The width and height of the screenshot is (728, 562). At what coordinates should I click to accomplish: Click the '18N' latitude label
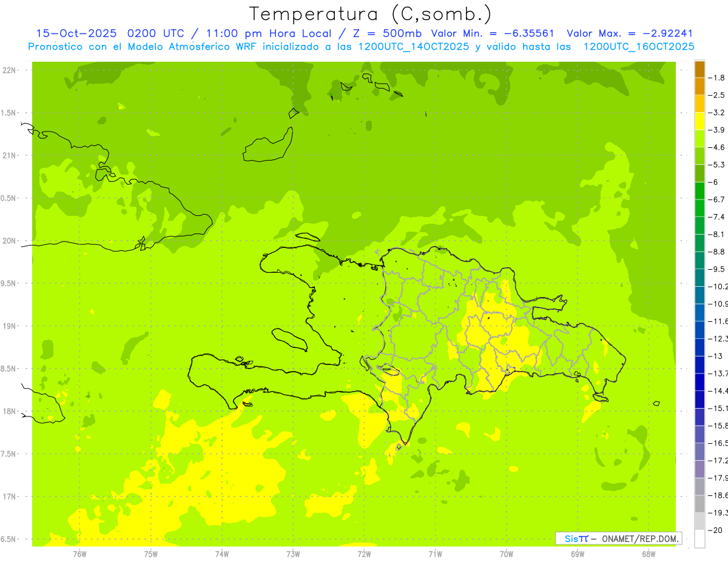pos(10,411)
